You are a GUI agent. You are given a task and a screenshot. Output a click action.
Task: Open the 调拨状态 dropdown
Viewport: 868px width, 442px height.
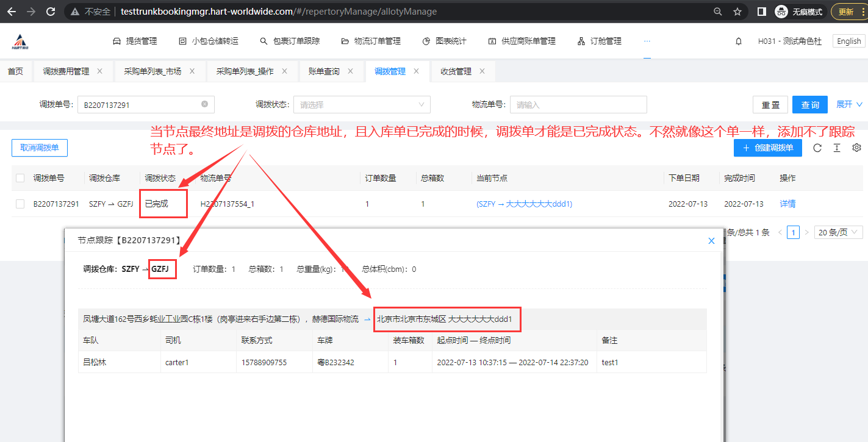[x=362, y=105]
